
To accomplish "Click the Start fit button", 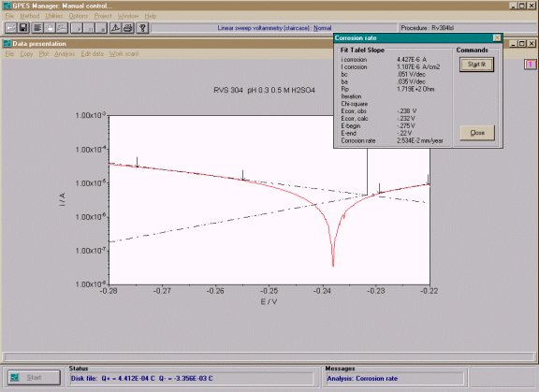I will point(476,65).
